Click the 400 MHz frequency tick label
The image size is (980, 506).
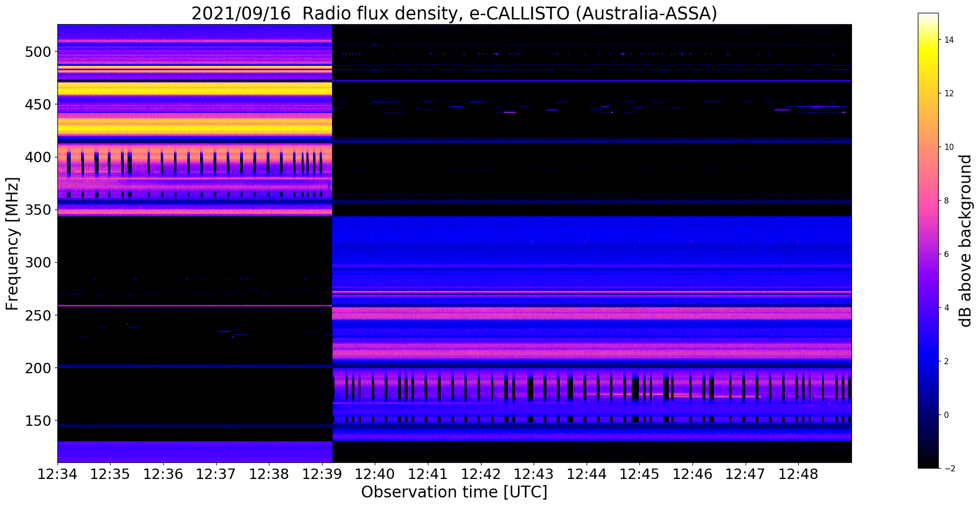[37, 157]
